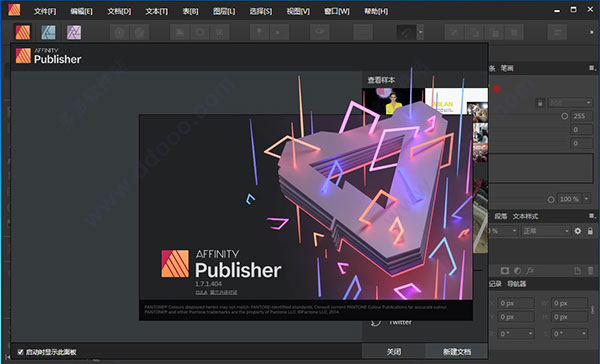Switch to the Publisher persona icon
Viewport: 600px width, 364px height.
pos(23,32)
